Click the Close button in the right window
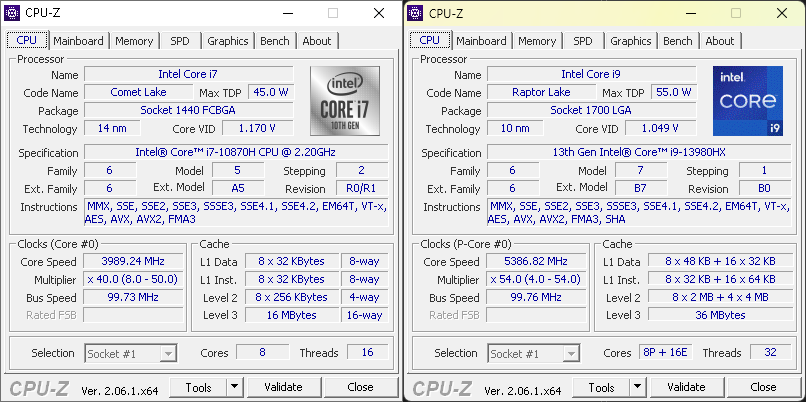This screenshot has height=402, width=806. pyautogui.click(x=763, y=387)
